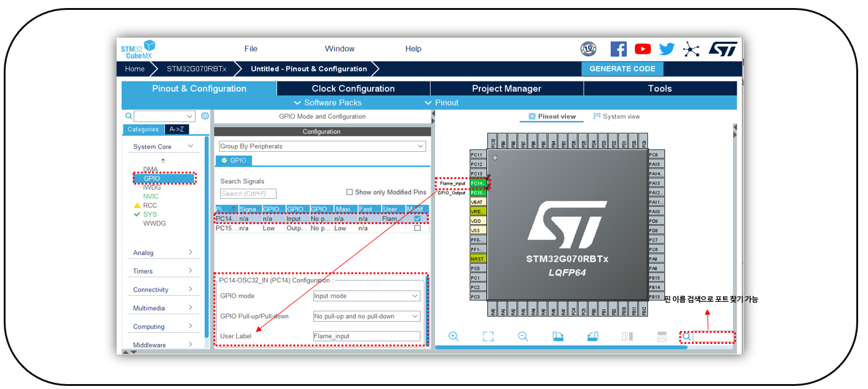Open the GPIO mode dropdown
The width and height of the screenshot is (868, 389).
[367, 296]
